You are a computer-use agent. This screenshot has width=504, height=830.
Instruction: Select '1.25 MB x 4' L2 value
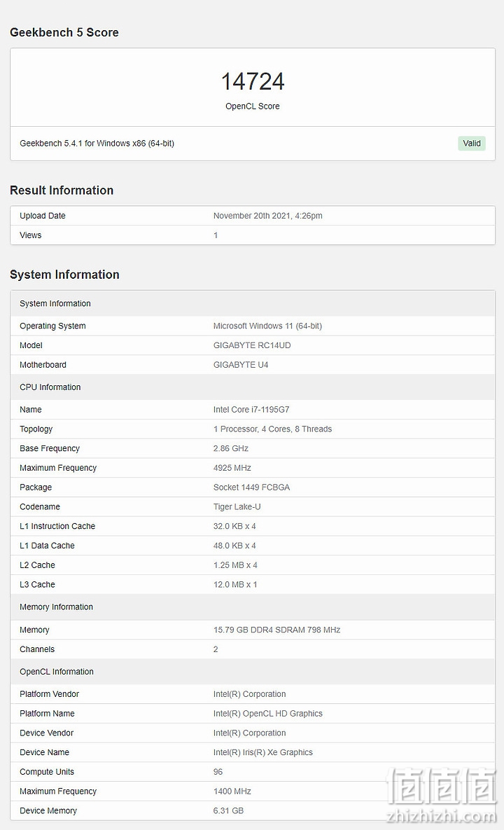235,566
